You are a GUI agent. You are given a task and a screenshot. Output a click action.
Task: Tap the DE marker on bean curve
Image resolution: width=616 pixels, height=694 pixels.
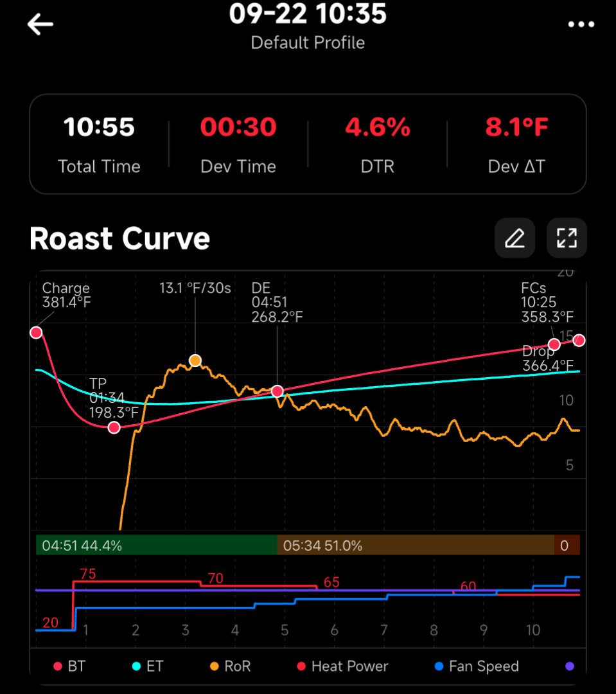click(277, 391)
